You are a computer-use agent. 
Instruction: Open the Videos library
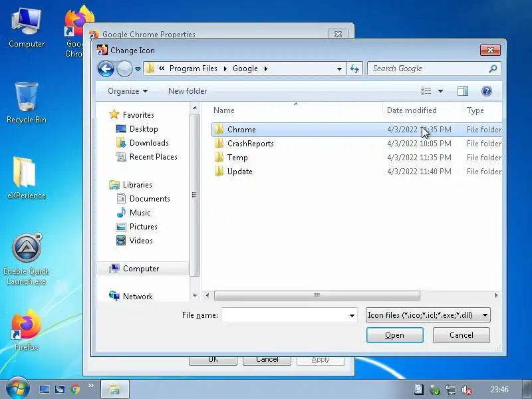pos(141,241)
